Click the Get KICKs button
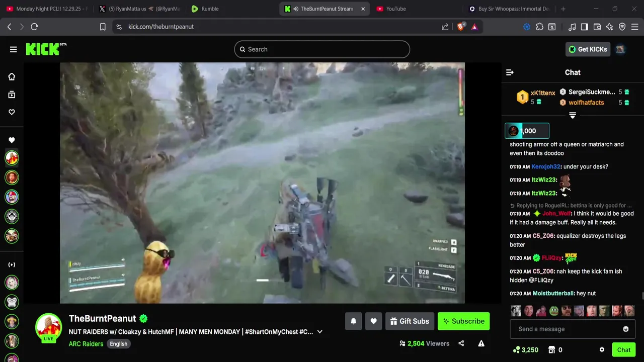Viewport: 644px width, 362px height. 588,49
